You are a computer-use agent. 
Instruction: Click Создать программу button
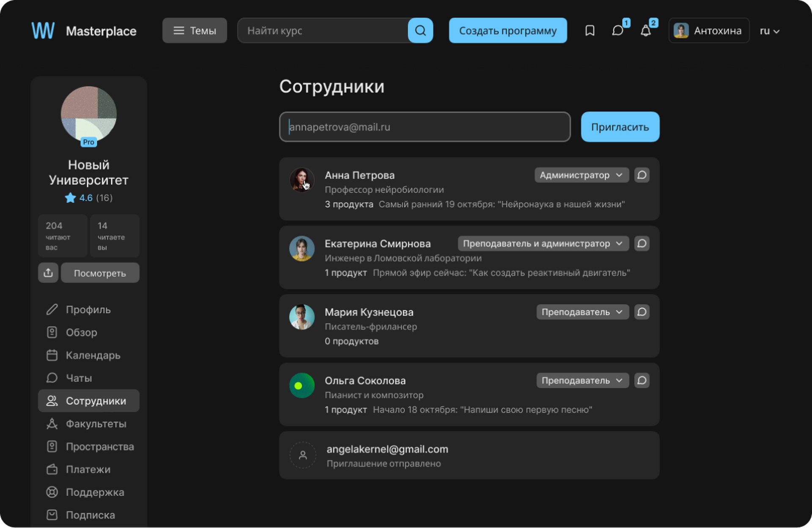tap(507, 30)
